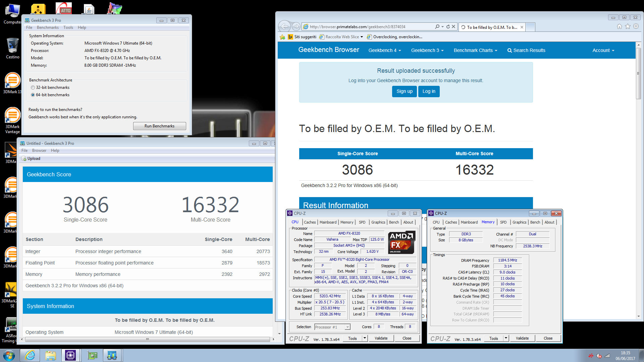Open the Search Results link
The image size is (644, 362).
[526, 50]
